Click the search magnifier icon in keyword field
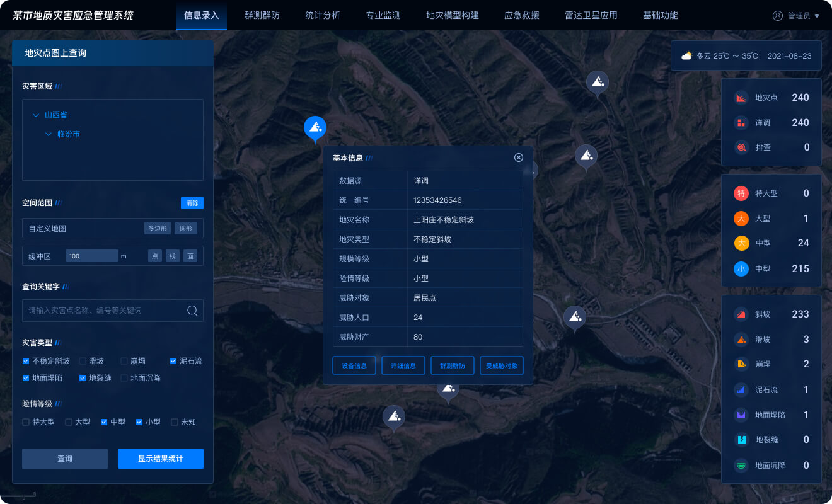Image resolution: width=832 pixels, height=504 pixels. click(192, 311)
